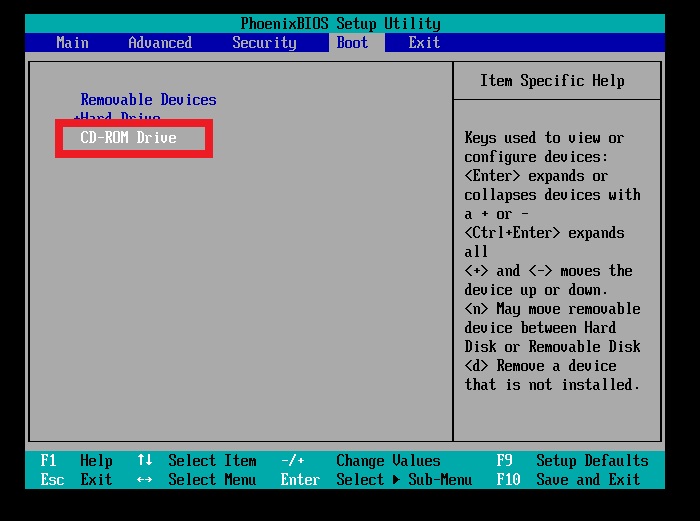Image resolution: width=700 pixels, height=521 pixels.
Task: Click the -/+ symbol in footer
Action: 292,461
